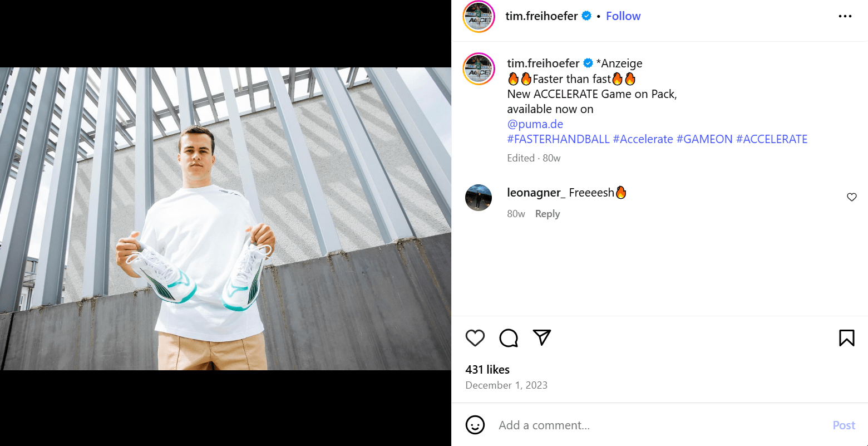Open the caption profile avatar story ring
This screenshot has width=868, height=446.
pyautogui.click(x=479, y=69)
